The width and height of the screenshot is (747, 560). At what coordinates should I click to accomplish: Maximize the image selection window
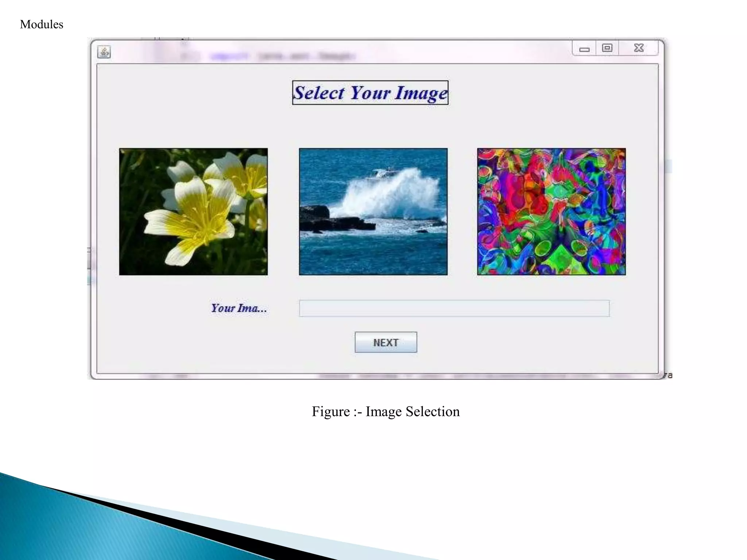coord(607,48)
